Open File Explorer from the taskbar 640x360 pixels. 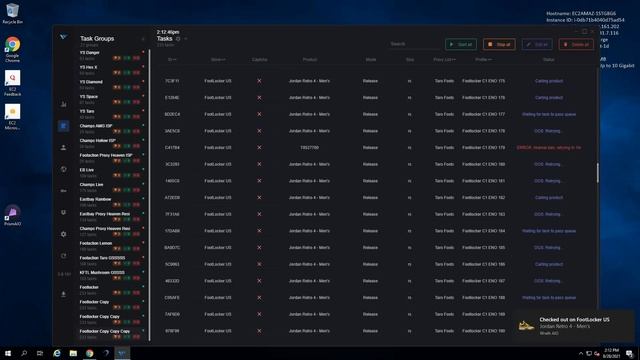click(73, 353)
